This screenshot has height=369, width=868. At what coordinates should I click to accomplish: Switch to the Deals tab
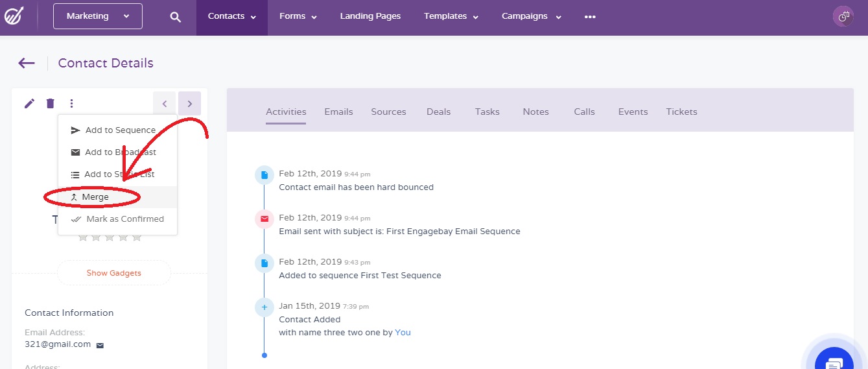[438, 112]
